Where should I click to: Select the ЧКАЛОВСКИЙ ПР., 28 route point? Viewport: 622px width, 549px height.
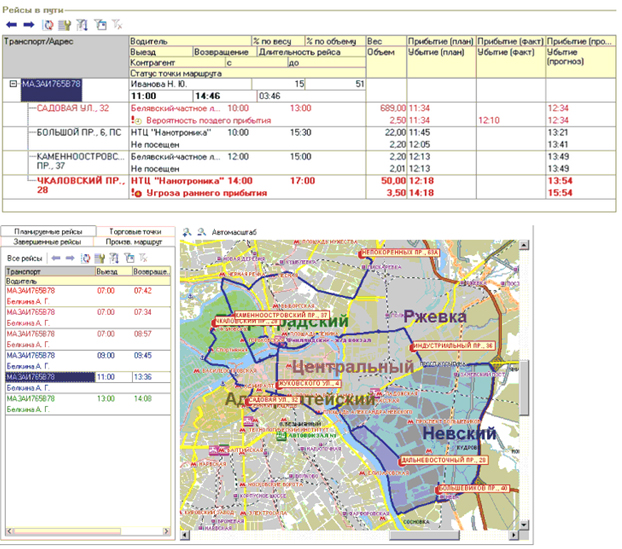tap(81, 185)
